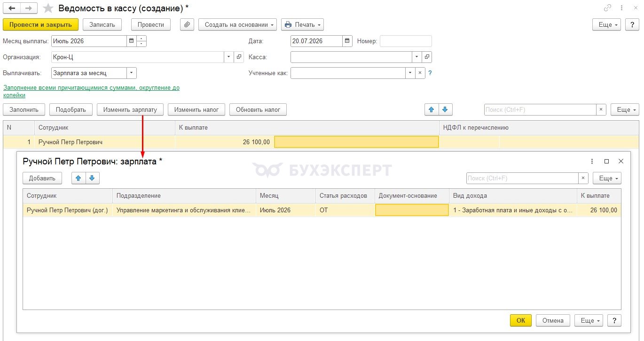
Task: Move salary dialog row down arrow
Action: pos(92,178)
